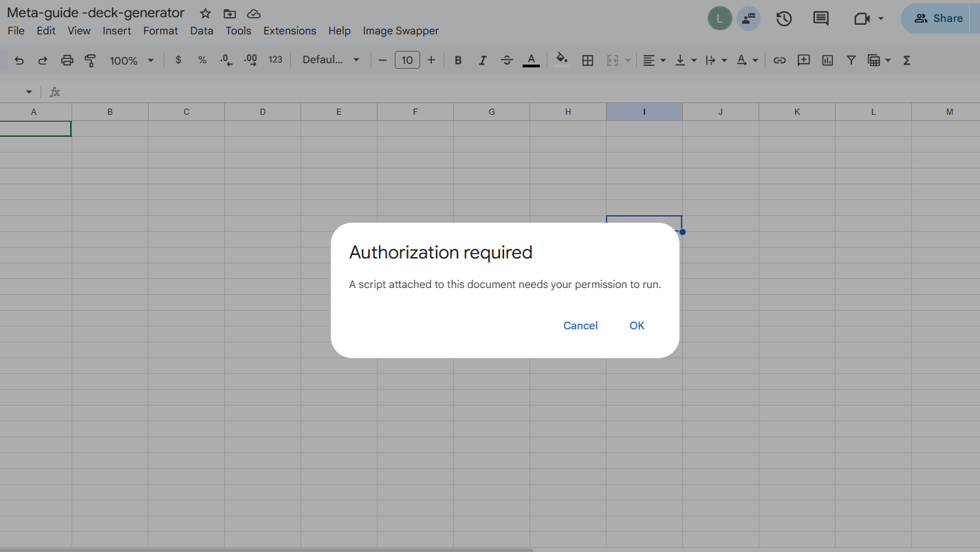The width and height of the screenshot is (980, 552).
Task: Click the insert chart icon
Action: (827, 60)
